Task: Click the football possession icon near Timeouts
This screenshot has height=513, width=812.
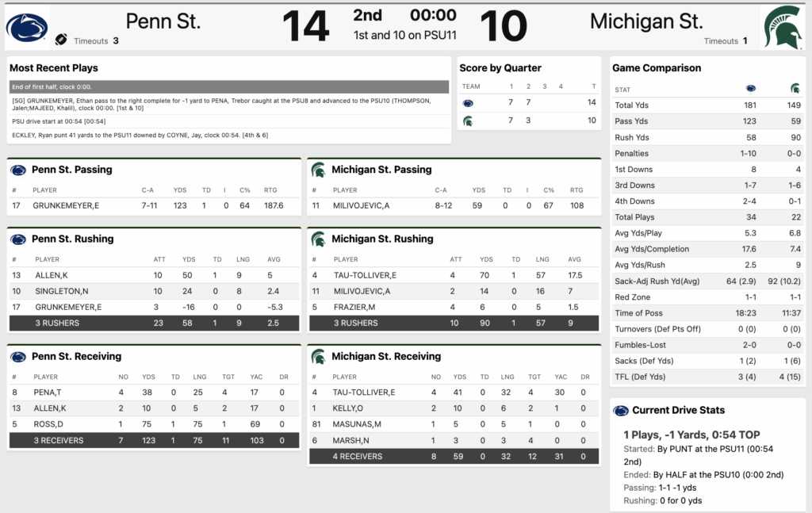Action: click(x=61, y=40)
